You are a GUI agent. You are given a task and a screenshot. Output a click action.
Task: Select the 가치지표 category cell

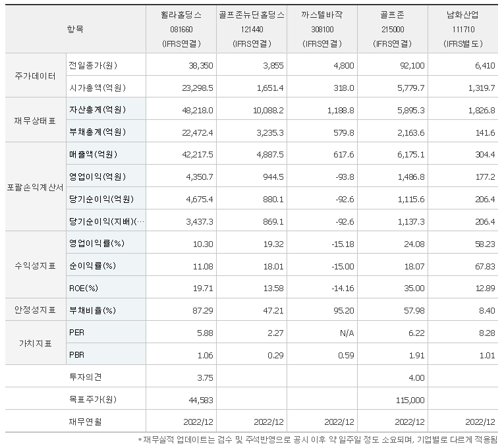(36, 343)
